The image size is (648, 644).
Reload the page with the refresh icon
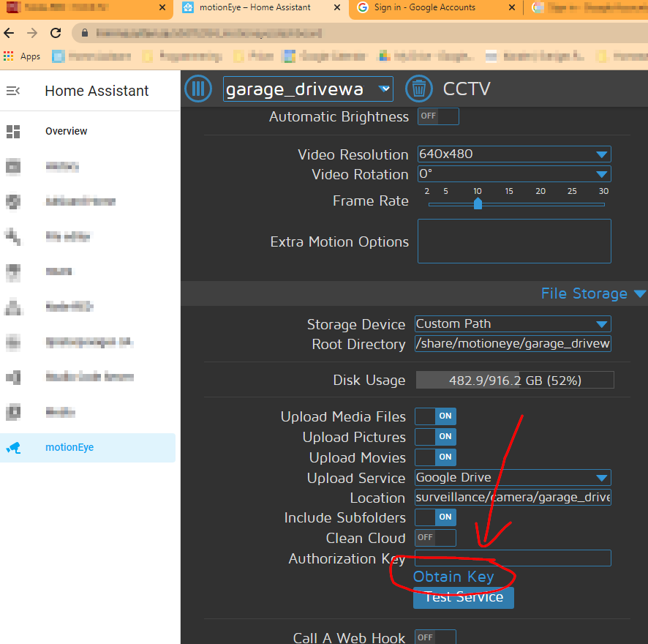pyautogui.click(x=56, y=32)
